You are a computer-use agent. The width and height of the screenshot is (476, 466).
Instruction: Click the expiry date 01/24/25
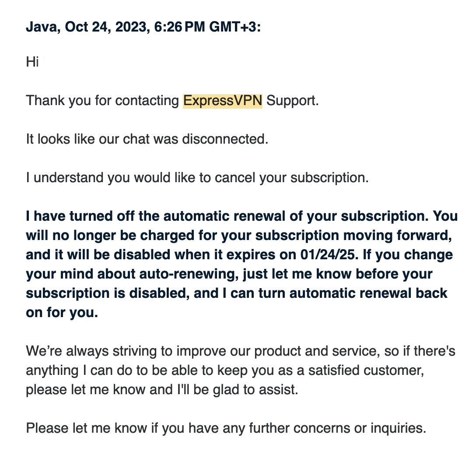pos(327,255)
